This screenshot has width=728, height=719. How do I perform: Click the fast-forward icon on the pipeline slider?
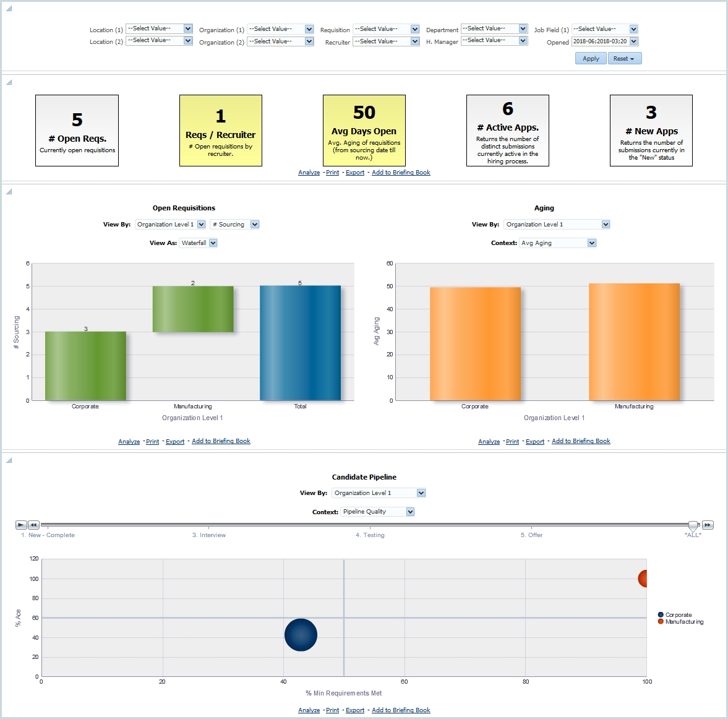708,524
